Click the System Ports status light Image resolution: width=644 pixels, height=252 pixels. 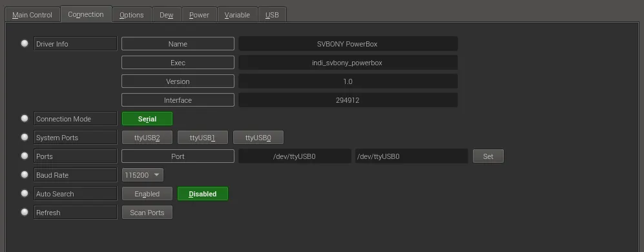[x=25, y=137]
